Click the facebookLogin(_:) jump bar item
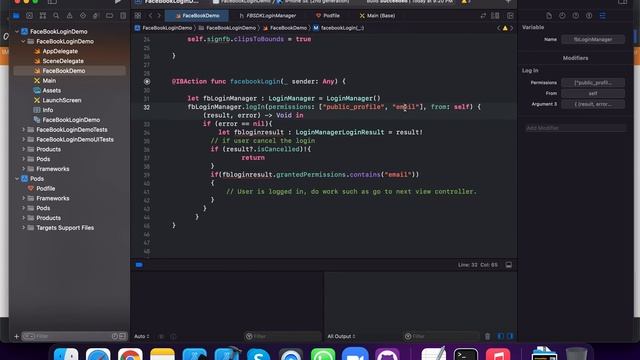The width and height of the screenshot is (640, 360). coord(339,28)
